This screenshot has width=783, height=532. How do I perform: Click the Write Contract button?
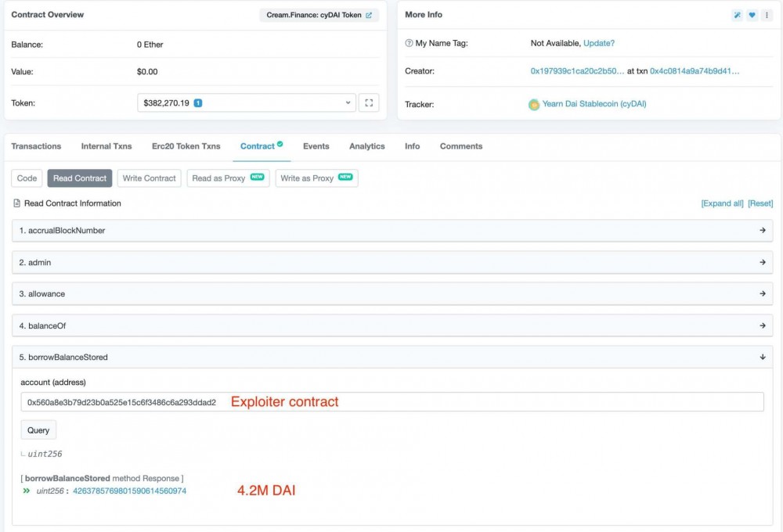point(150,178)
